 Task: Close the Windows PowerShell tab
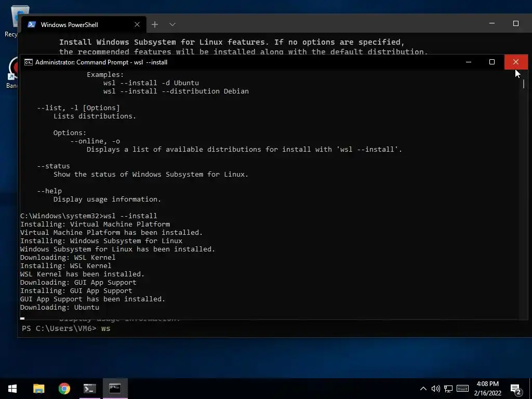pyautogui.click(x=137, y=24)
